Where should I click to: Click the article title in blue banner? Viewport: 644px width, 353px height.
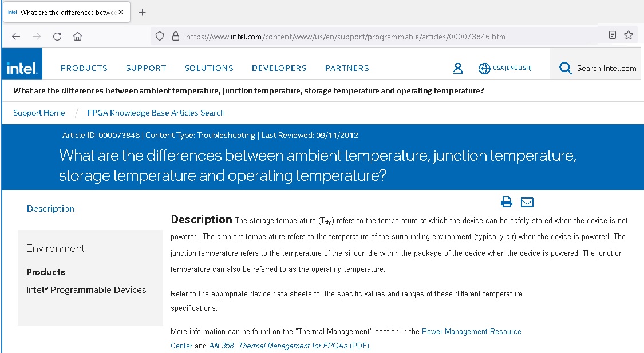coord(318,165)
